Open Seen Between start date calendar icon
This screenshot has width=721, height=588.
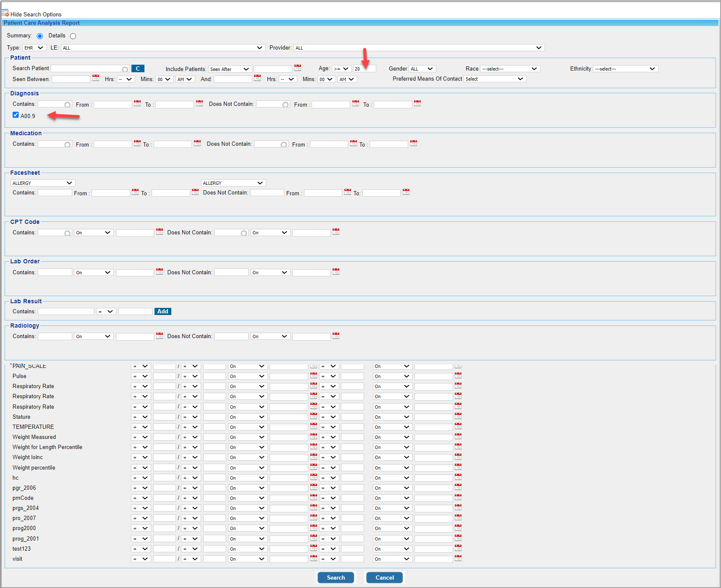pyautogui.click(x=96, y=78)
